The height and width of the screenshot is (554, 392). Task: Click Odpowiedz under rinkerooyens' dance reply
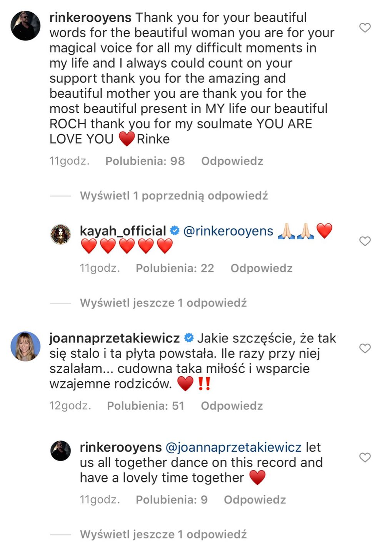point(255,500)
